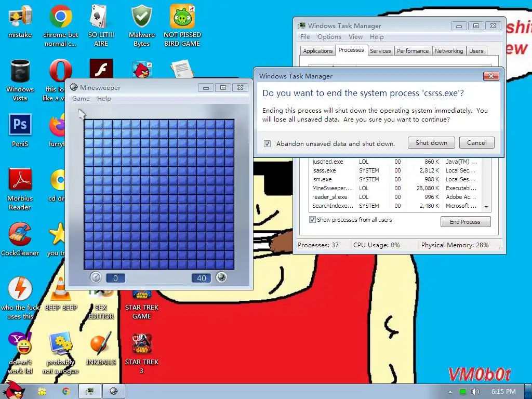The image size is (532, 399).
Task: Toggle 'Show processes from all users' checkbox
Action: pyautogui.click(x=312, y=220)
